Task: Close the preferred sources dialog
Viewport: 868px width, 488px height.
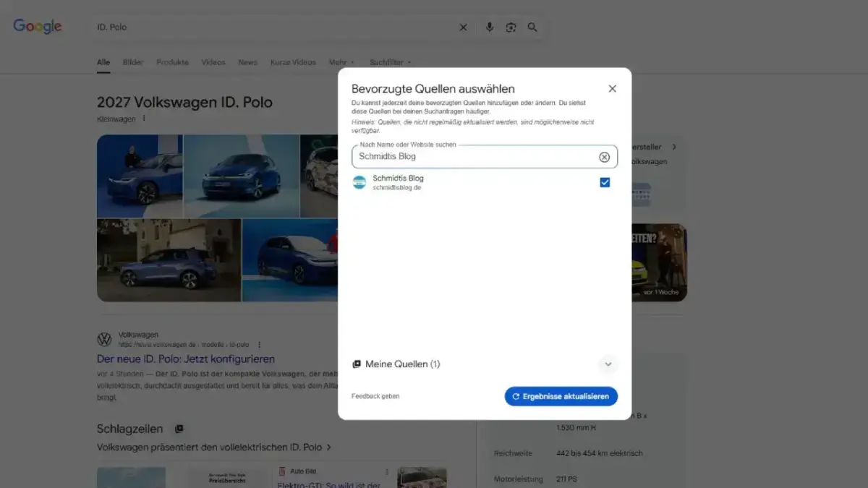Action: pyautogui.click(x=612, y=89)
